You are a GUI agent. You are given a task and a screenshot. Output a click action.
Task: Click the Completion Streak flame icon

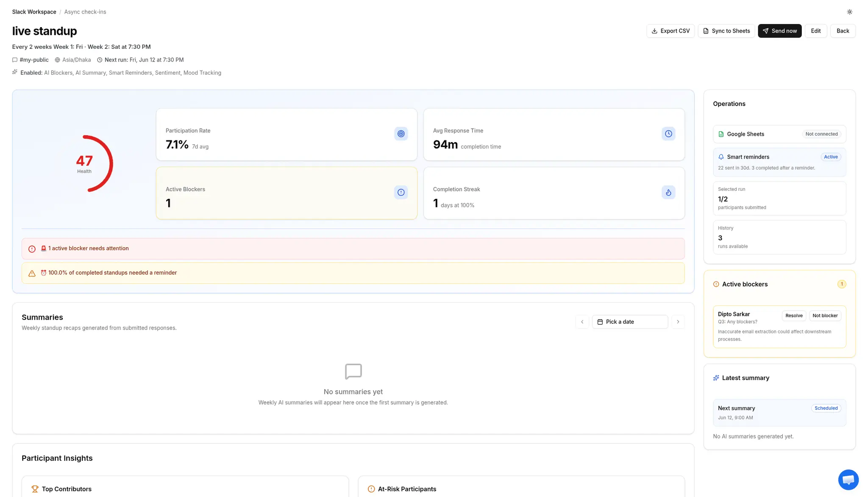668,192
